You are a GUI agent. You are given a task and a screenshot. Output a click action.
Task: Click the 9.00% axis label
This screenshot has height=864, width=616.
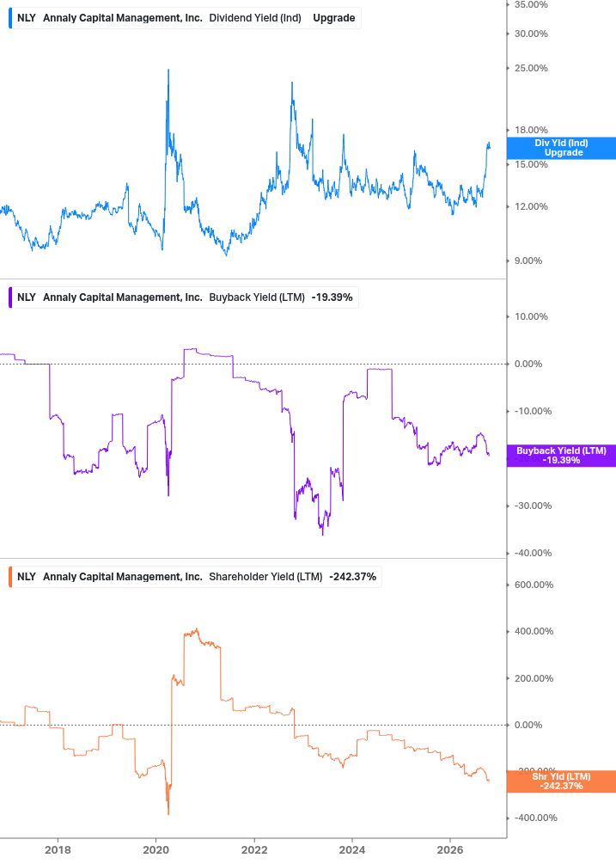click(528, 260)
